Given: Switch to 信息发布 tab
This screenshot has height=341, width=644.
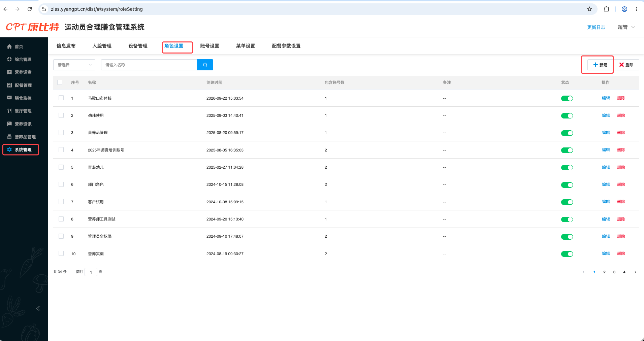Looking at the screenshot, I should pos(66,46).
